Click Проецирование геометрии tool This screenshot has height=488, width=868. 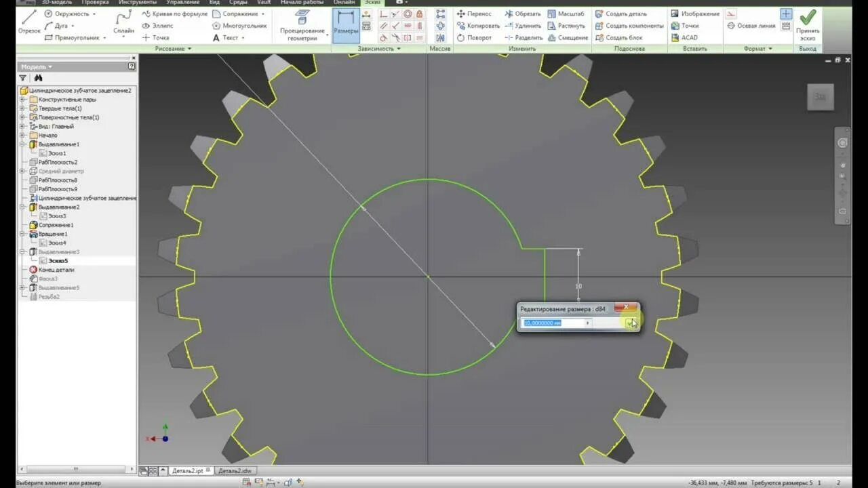tap(302, 26)
